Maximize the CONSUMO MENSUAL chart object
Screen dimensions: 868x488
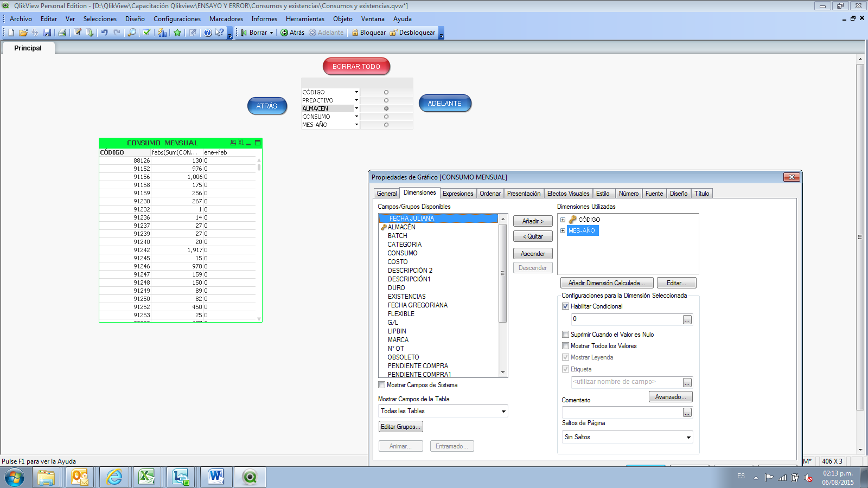tap(258, 143)
